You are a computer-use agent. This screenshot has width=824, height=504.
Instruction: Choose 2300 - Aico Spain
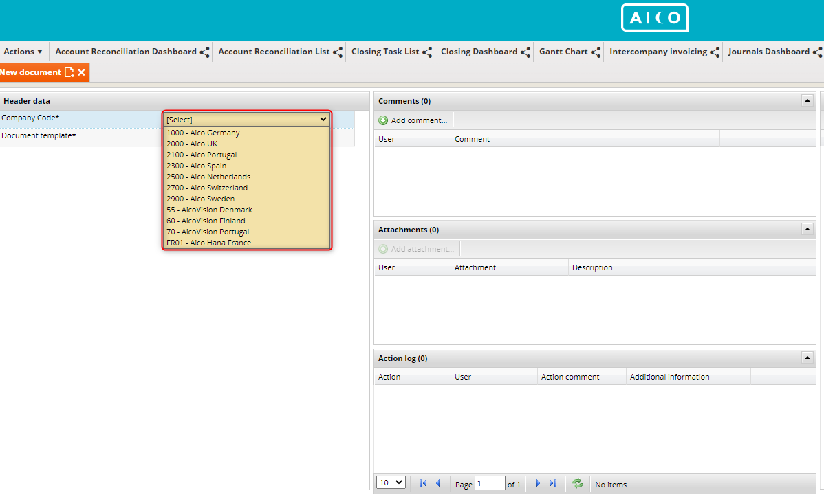tap(246, 166)
